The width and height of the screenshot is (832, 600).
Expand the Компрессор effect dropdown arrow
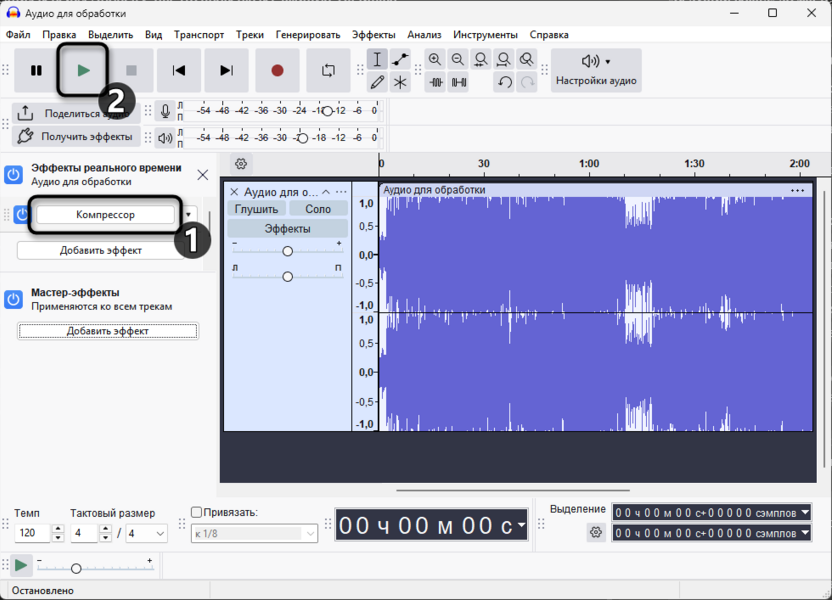point(188,214)
